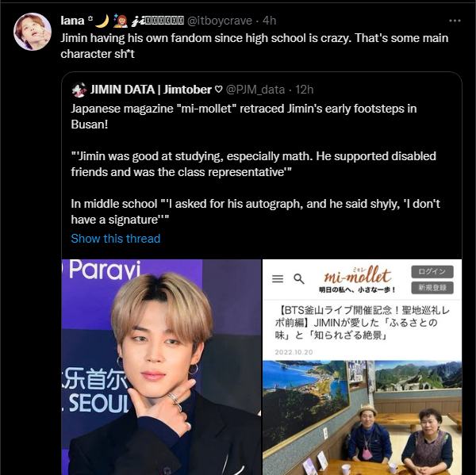476x475 pixels.
Task: Click the 4h timestamp of lana's tweet
Action: tap(269, 21)
